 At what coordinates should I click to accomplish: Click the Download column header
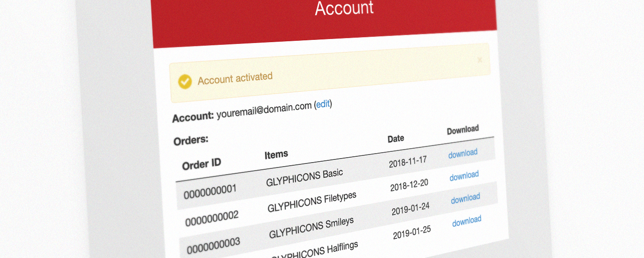pos(463,130)
